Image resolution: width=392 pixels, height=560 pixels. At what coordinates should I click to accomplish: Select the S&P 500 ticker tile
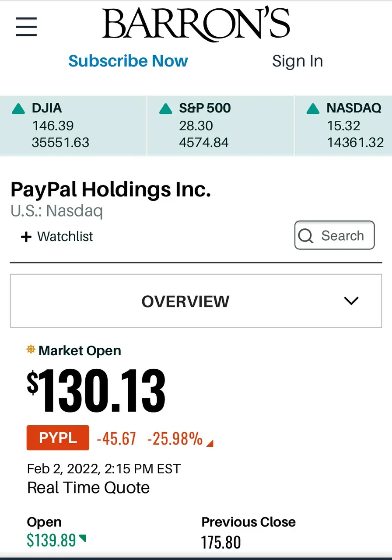(220, 126)
